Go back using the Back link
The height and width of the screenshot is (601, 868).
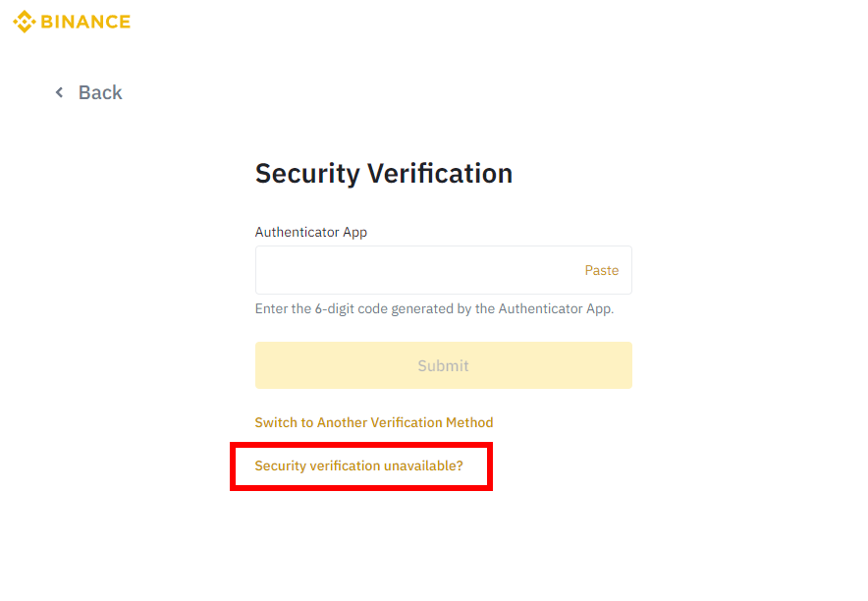click(99, 92)
